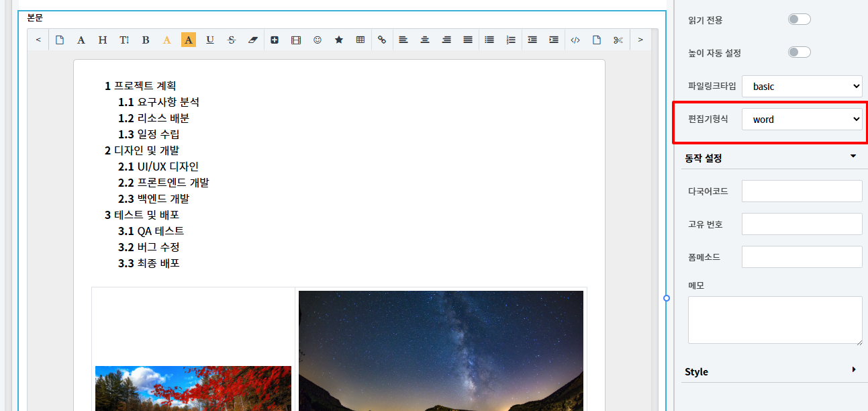The image size is (868, 411).
Task: Open the font size tool (T icon)
Action: click(124, 40)
